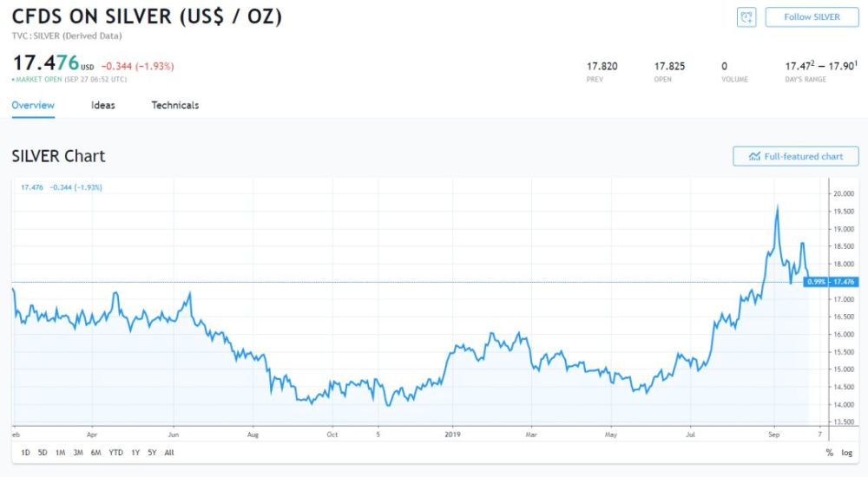868x477 pixels.
Task: Set chart range to 5D
Action: 43,453
